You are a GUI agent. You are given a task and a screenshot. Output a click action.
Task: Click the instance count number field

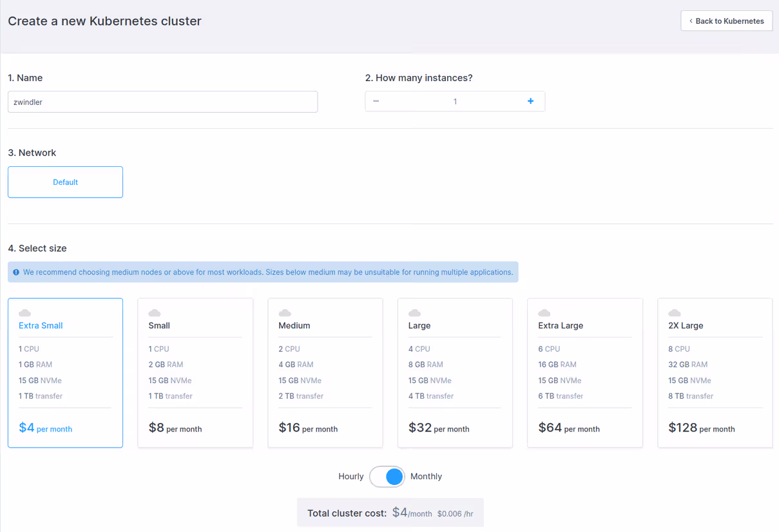pos(455,101)
